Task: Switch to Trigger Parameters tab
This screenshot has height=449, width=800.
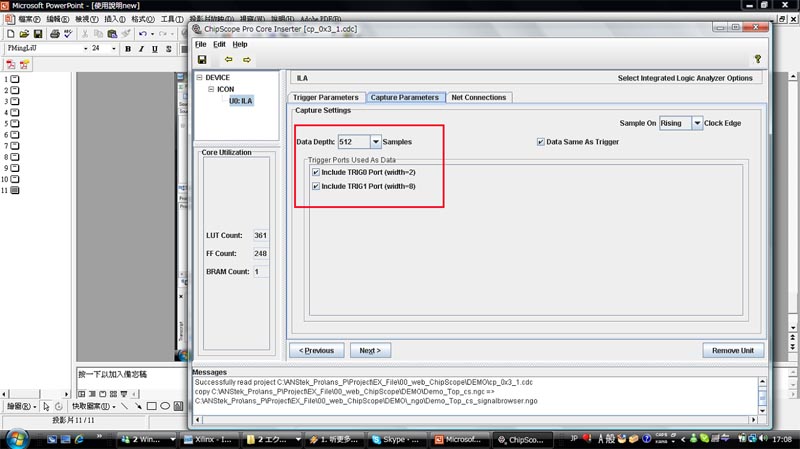Action: point(326,97)
